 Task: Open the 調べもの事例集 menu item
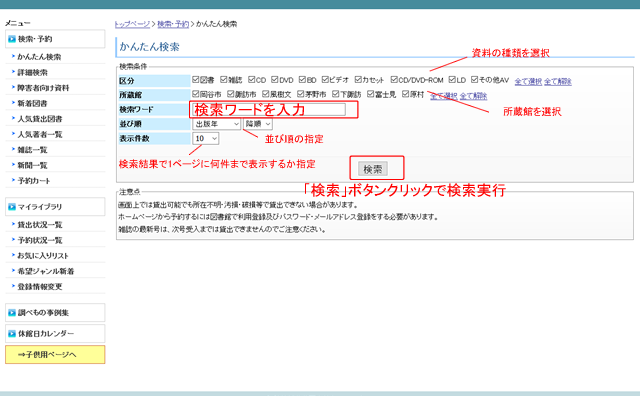click(55, 313)
